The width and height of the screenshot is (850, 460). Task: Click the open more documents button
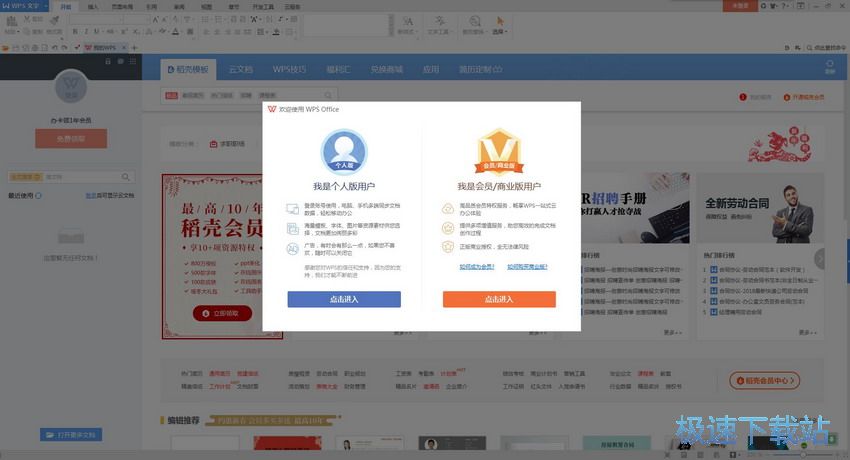point(70,435)
